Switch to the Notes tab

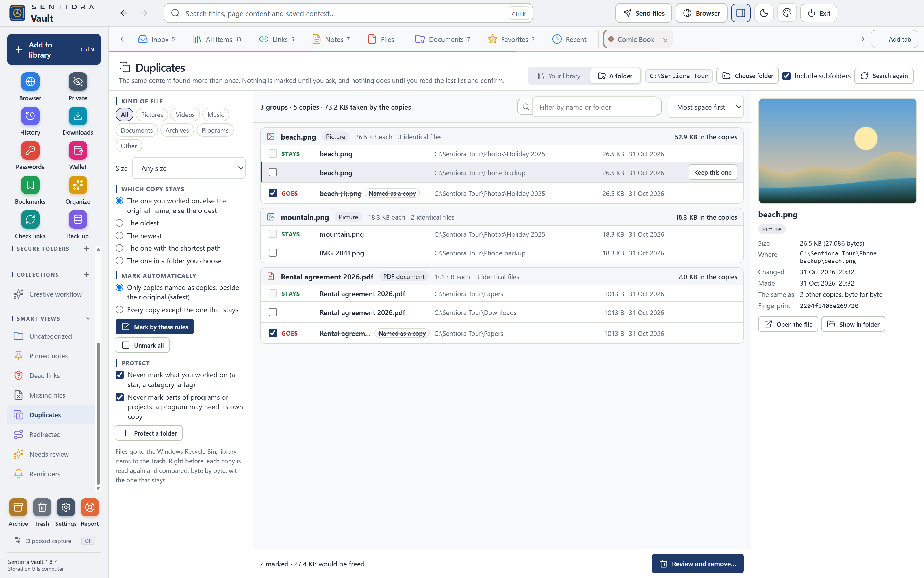click(x=331, y=39)
